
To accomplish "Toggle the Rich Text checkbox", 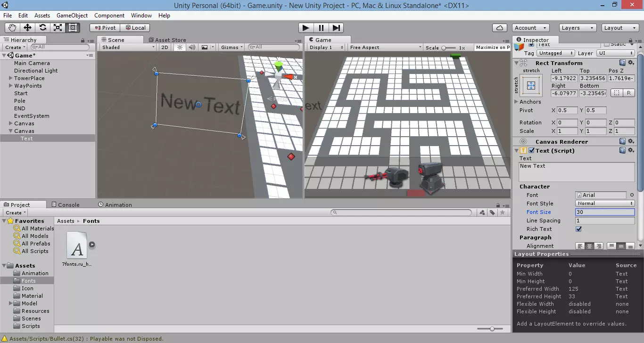I will click(x=578, y=229).
